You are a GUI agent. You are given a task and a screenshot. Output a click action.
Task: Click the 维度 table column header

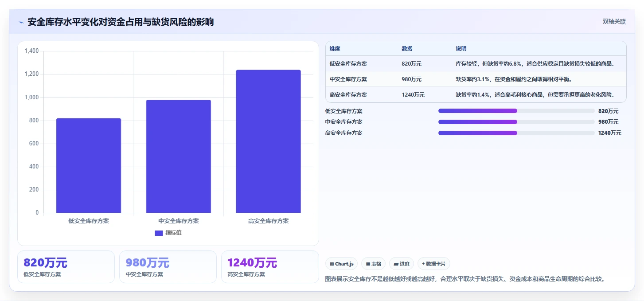coord(335,49)
